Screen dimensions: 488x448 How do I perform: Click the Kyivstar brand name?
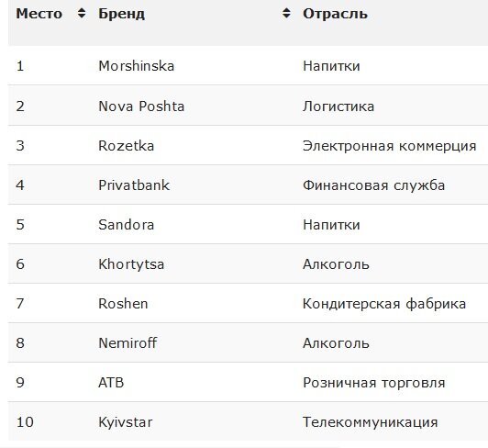pos(126,422)
